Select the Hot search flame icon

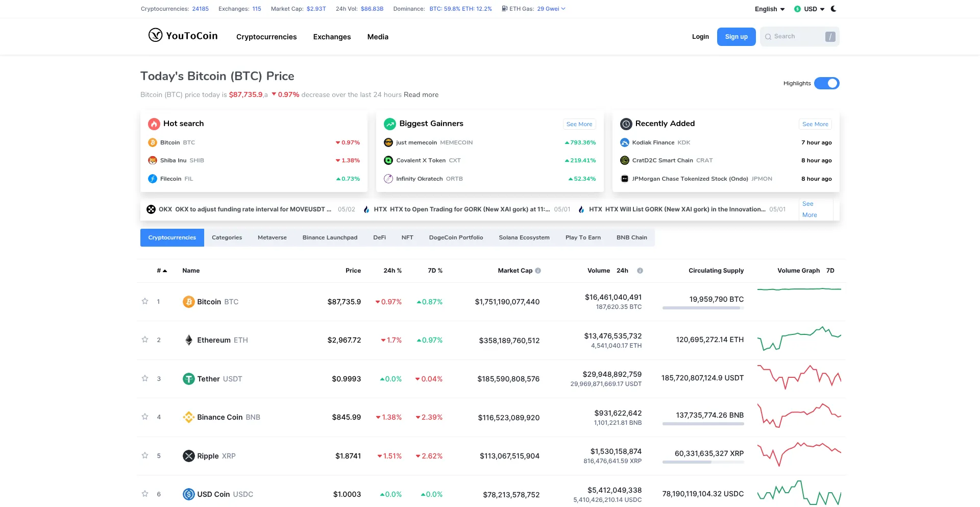[x=154, y=124]
